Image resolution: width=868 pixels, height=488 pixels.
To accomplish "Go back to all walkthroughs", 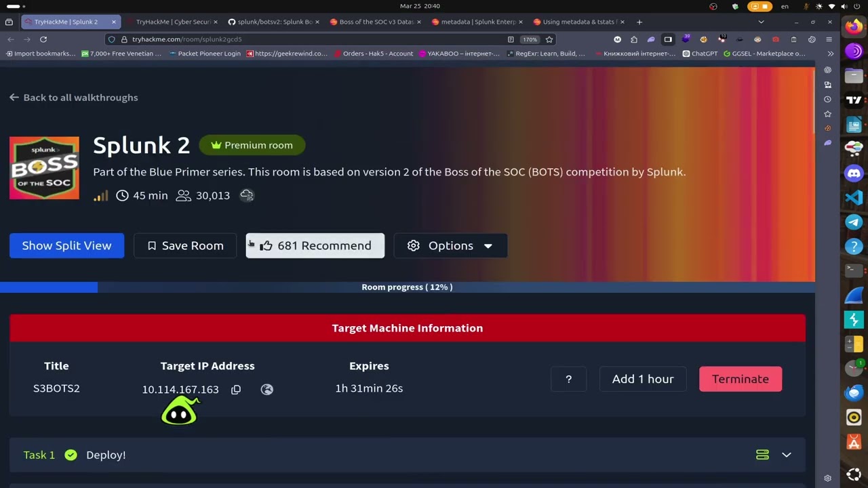I will click(x=73, y=98).
